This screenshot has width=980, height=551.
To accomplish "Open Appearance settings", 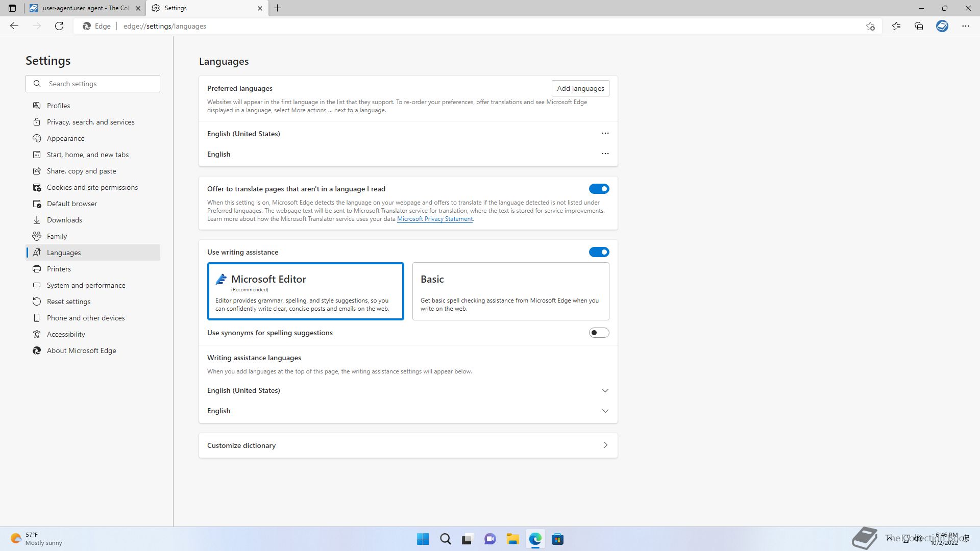I will pyautogui.click(x=93, y=138).
